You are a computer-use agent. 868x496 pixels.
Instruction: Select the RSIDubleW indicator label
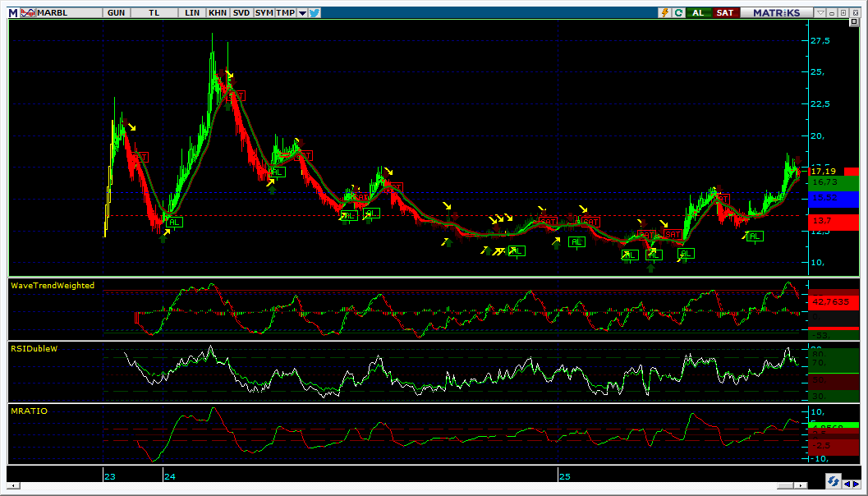(x=34, y=348)
